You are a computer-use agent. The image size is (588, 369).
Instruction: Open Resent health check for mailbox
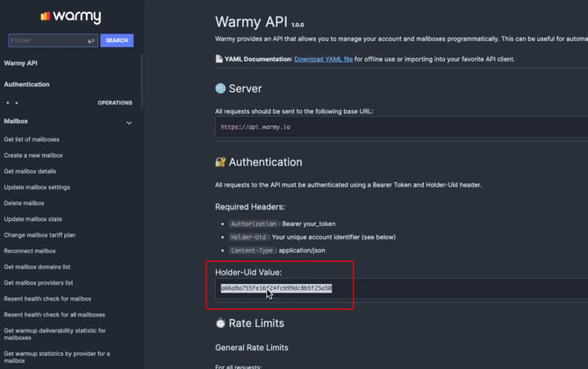point(47,299)
